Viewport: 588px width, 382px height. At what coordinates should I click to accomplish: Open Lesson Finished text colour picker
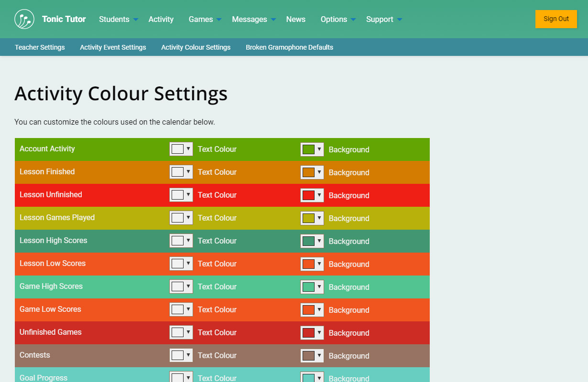pyautogui.click(x=181, y=172)
